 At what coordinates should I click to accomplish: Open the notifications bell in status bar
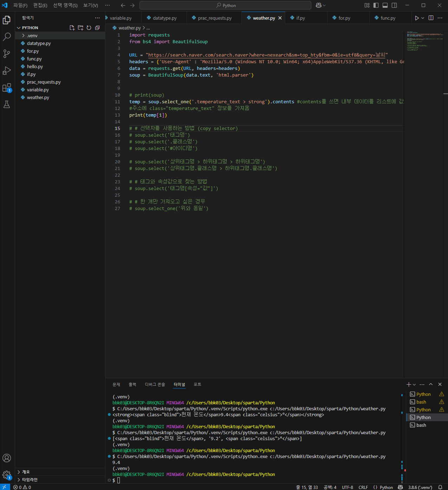click(x=440, y=487)
